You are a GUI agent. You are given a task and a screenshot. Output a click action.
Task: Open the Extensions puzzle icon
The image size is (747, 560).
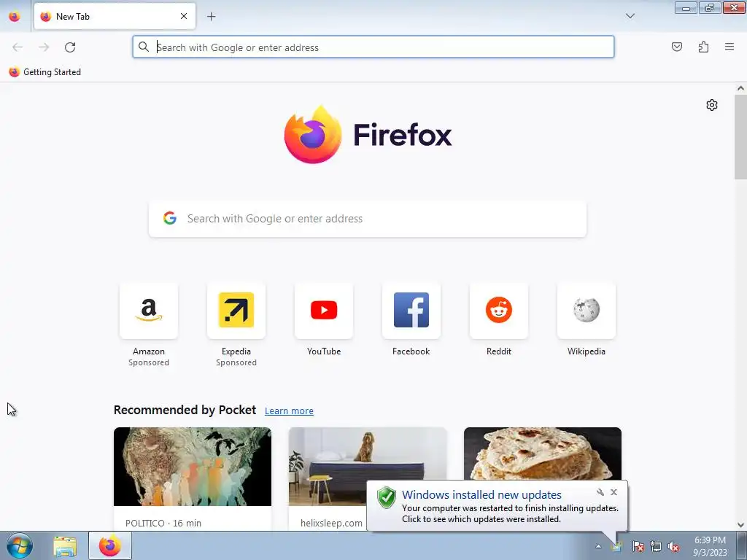coord(703,47)
